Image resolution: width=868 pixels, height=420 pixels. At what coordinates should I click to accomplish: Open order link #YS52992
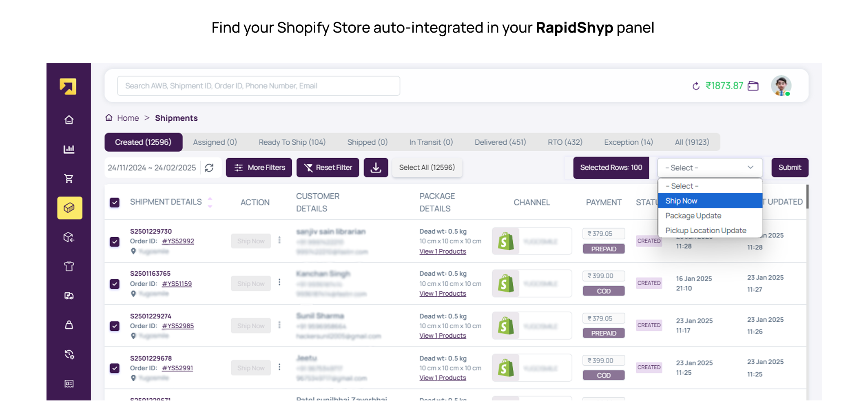coord(178,241)
